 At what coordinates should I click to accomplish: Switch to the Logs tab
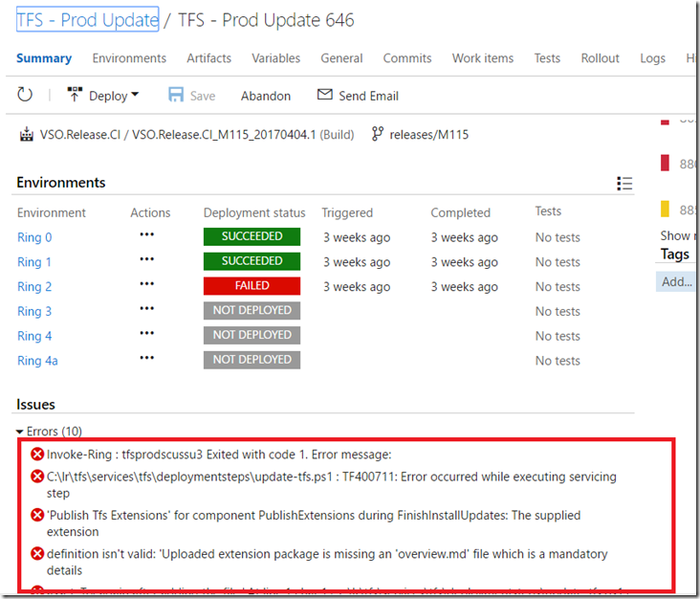pos(652,58)
